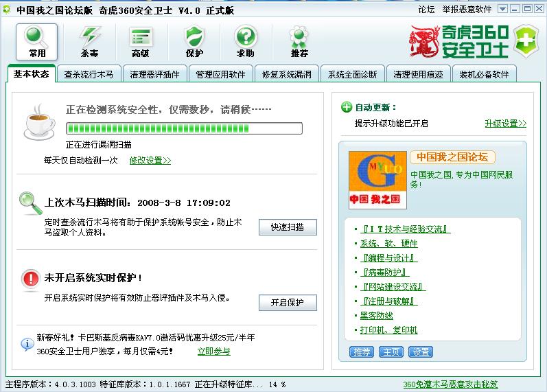Click the 特征库版本 1.0.1.1667 status text
The image size is (547, 392).
coord(145,384)
